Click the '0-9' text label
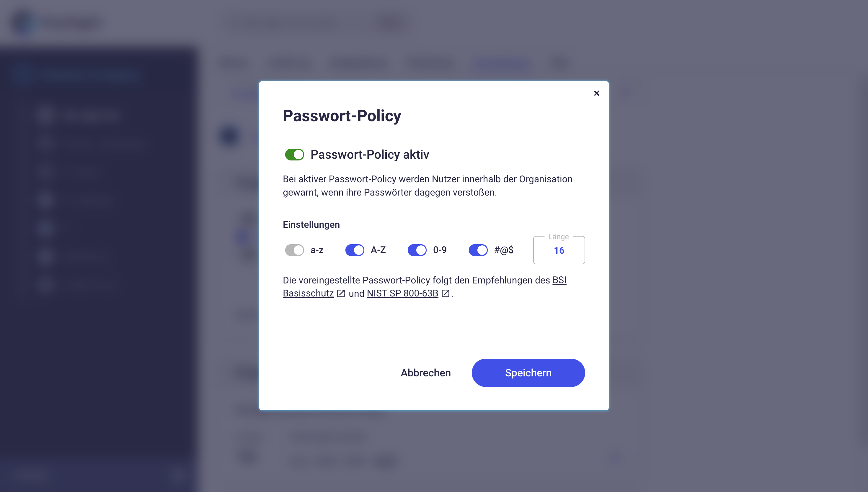This screenshot has width=868, height=492. coord(440,250)
